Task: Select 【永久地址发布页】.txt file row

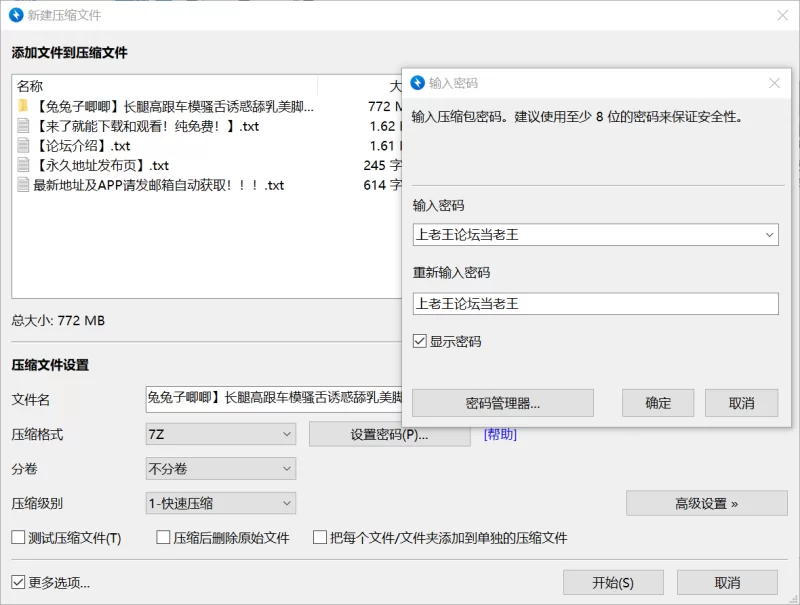Action: [103, 165]
